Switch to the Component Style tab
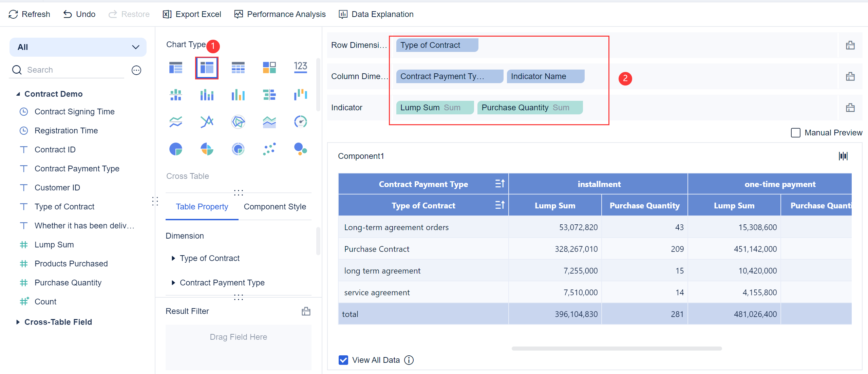868x374 pixels. pyautogui.click(x=275, y=207)
